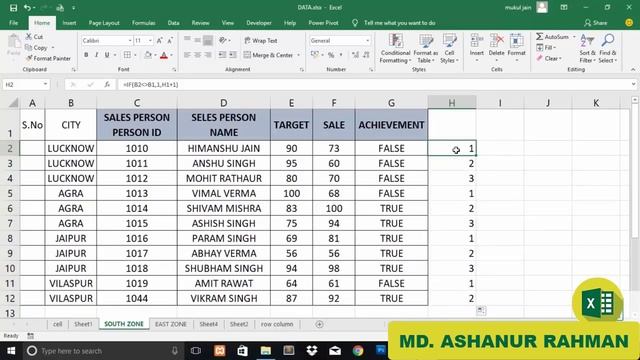Viewport: 640px width, 360px height.
Task: Open the font size dropdown
Action: click(150, 40)
